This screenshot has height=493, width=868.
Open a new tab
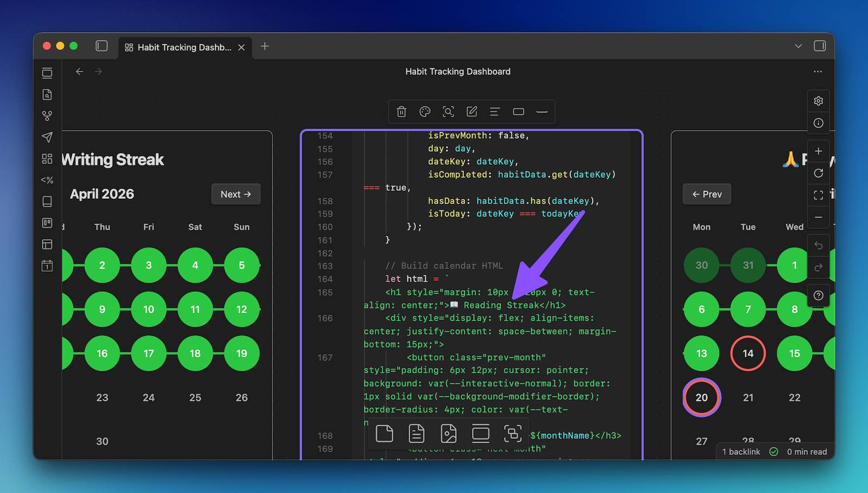(x=265, y=47)
